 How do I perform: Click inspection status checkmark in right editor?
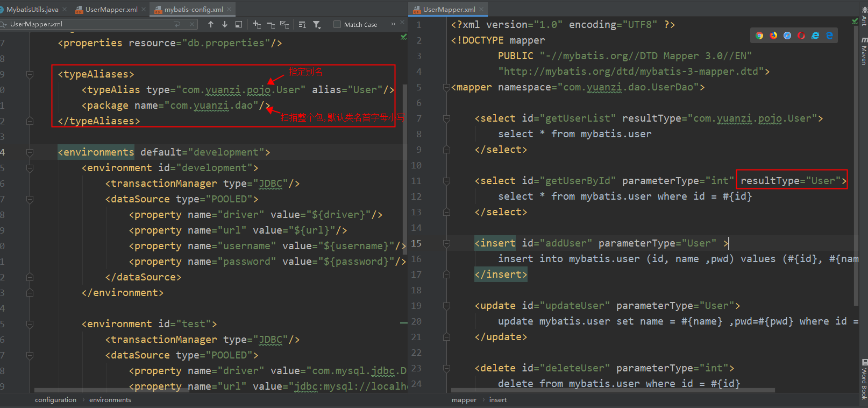point(855,21)
